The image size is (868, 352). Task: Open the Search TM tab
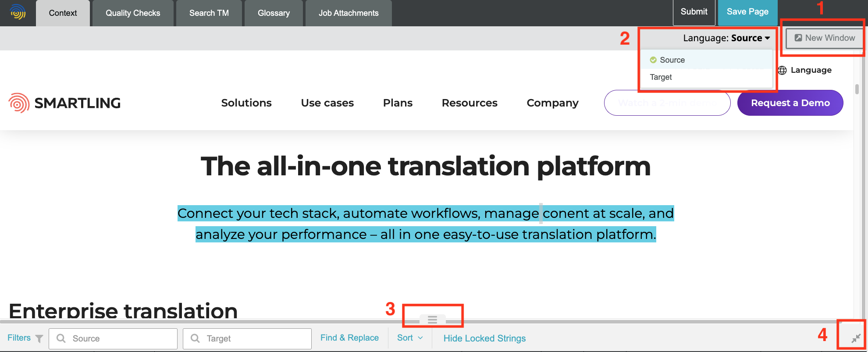coord(209,13)
